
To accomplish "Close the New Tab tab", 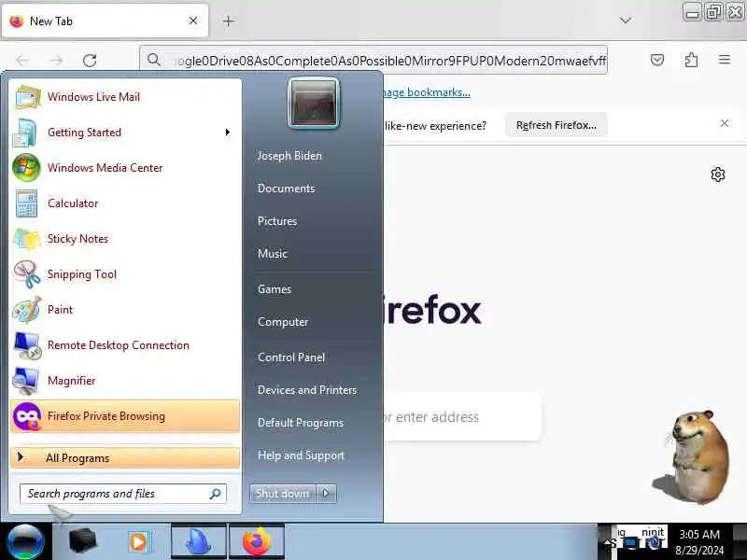I will pyautogui.click(x=193, y=21).
